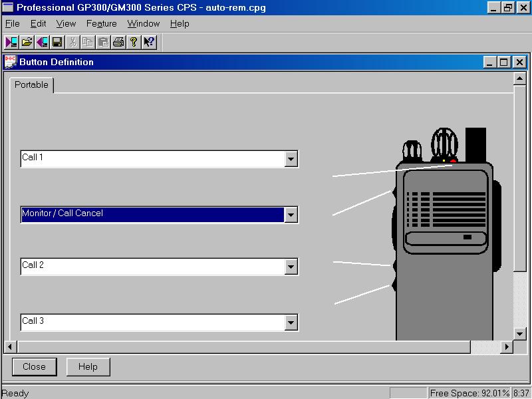Image resolution: width=532 pixels, height=399 pixels.
Task: Open the Window menu
Action: coord(144,24)
